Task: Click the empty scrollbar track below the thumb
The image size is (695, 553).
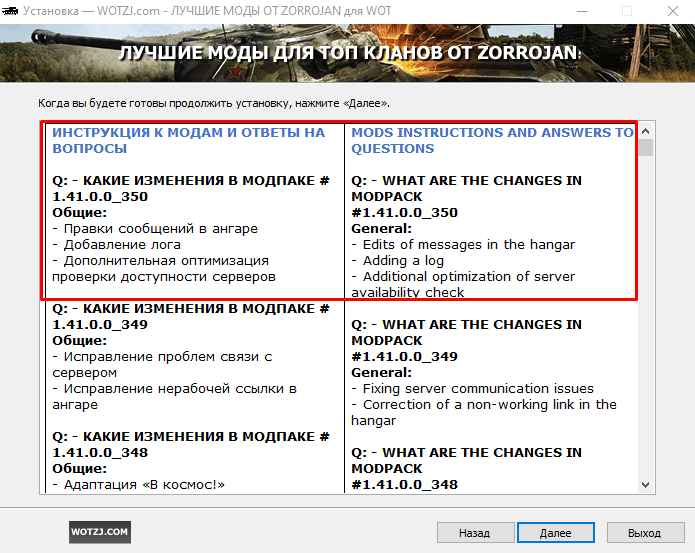Action: (x=646, y=320)
